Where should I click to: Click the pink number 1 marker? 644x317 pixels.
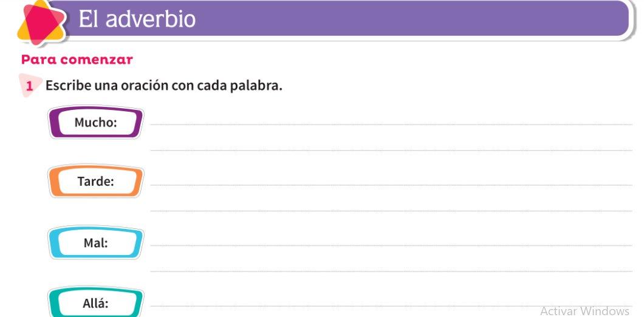coord(29,86)
